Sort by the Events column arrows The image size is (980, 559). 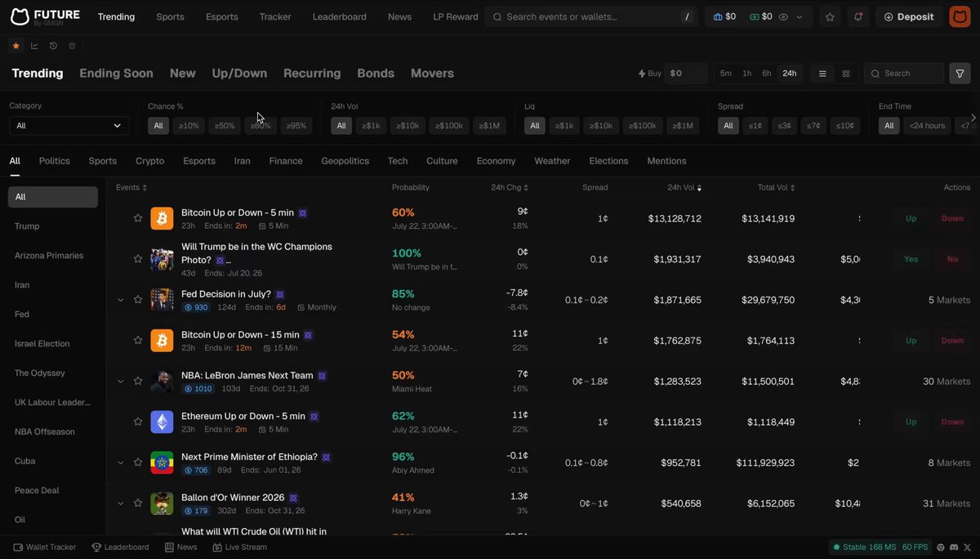click(x=145, y=188)
